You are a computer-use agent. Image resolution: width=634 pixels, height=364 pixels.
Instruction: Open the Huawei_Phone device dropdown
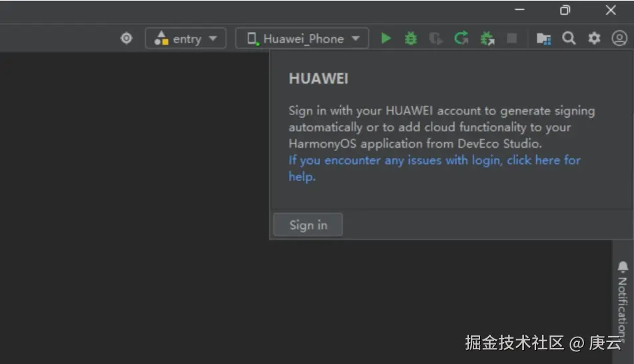302,39
